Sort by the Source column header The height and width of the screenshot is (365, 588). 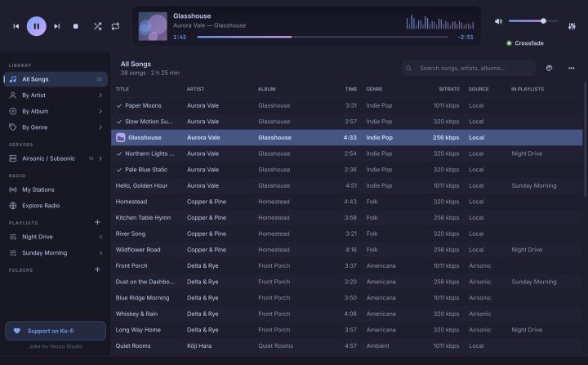[x=479, y=89]
